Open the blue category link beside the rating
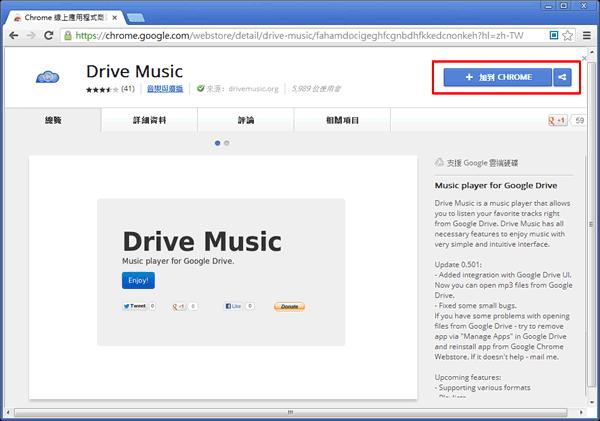The width and height of the screenshot is (600, 421). 165,89
